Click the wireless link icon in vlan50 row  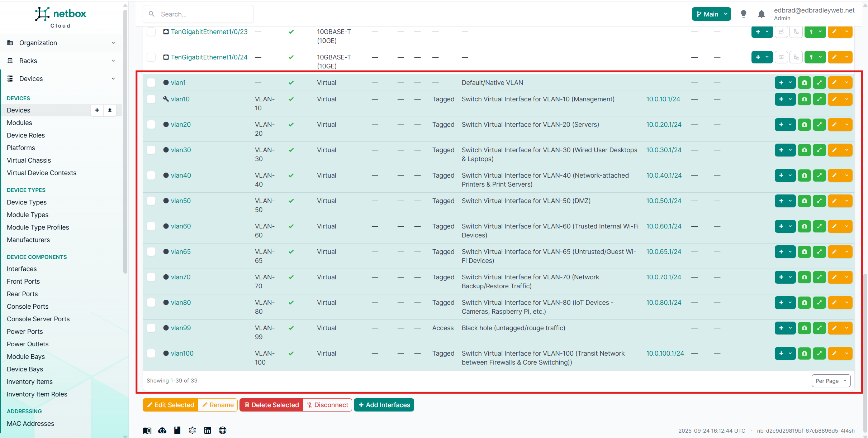point(819,201)
